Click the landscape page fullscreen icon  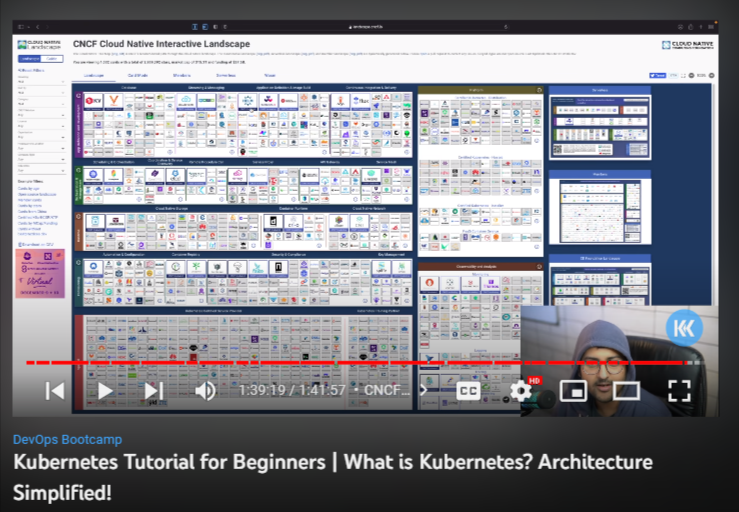[683, 75]
